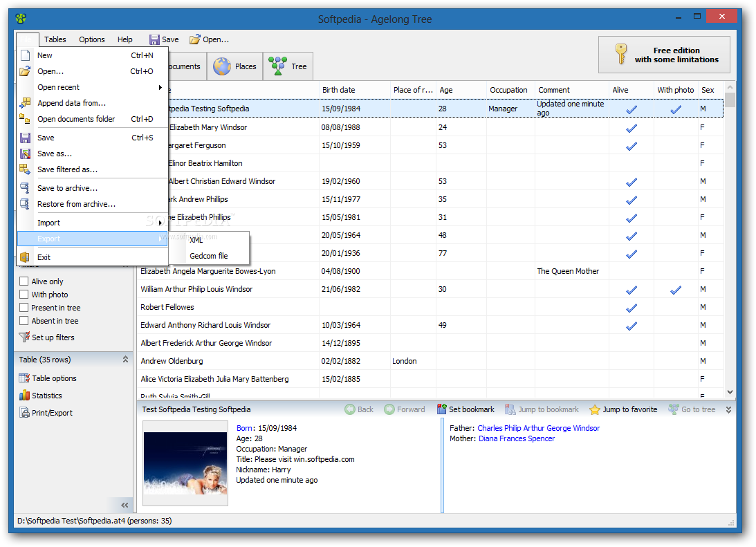
Task: Click the key icon in Free edition box
Action: click(x=621, y=54)
